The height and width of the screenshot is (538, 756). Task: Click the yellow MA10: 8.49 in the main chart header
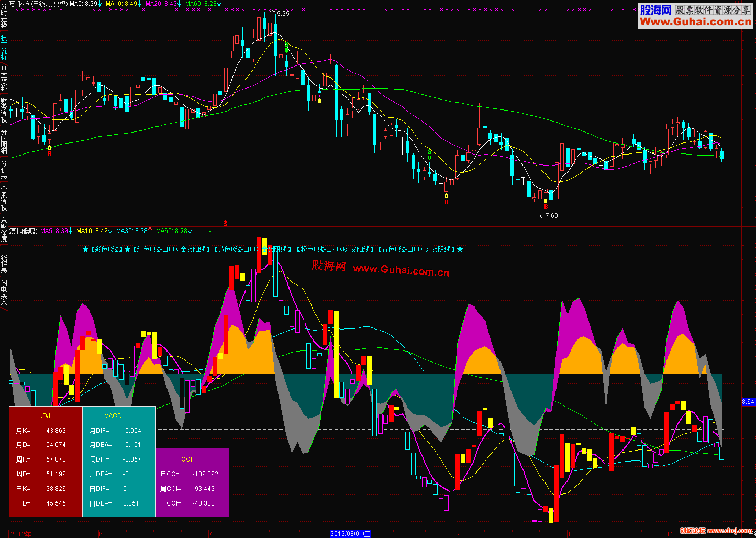121,3
